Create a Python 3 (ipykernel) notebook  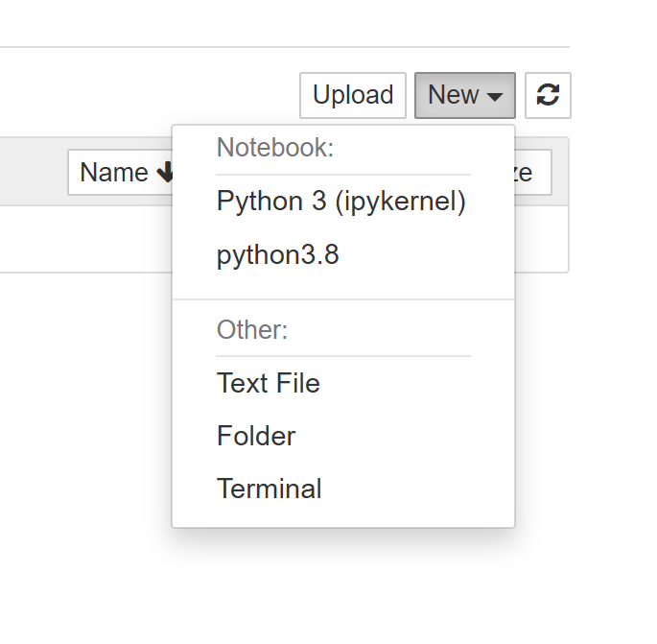click(x=343, y=202)
